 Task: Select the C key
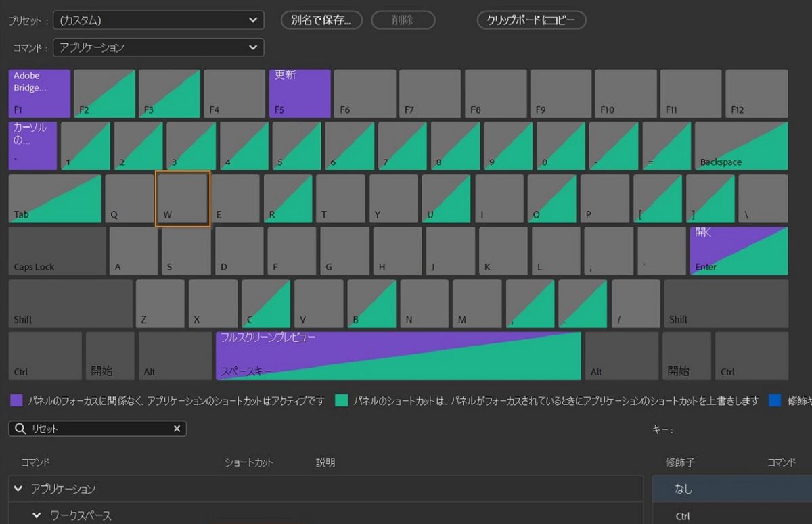[266, 303]
